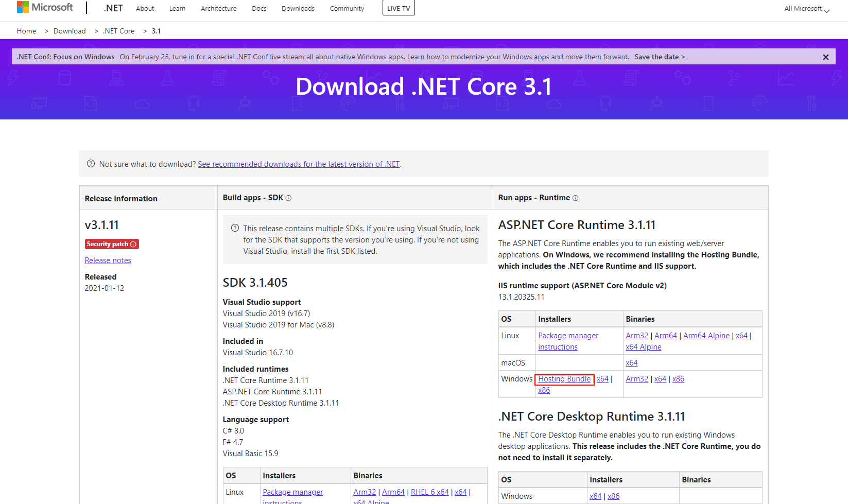Download SDK Linux RHEL 6 x64 binary
The height and width of the screenshot is (504, 848).
430,493
